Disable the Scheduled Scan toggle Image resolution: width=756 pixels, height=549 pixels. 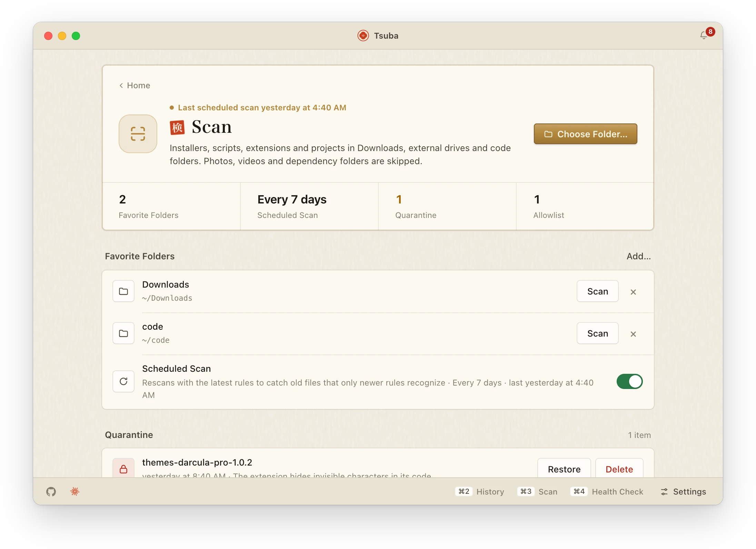(629, 381)
